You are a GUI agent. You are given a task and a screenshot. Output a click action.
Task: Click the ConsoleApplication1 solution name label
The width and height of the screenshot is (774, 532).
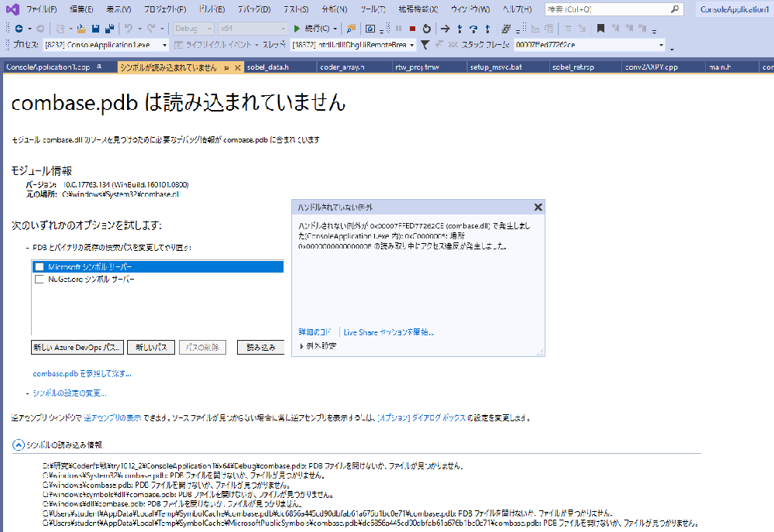(734, 9)
